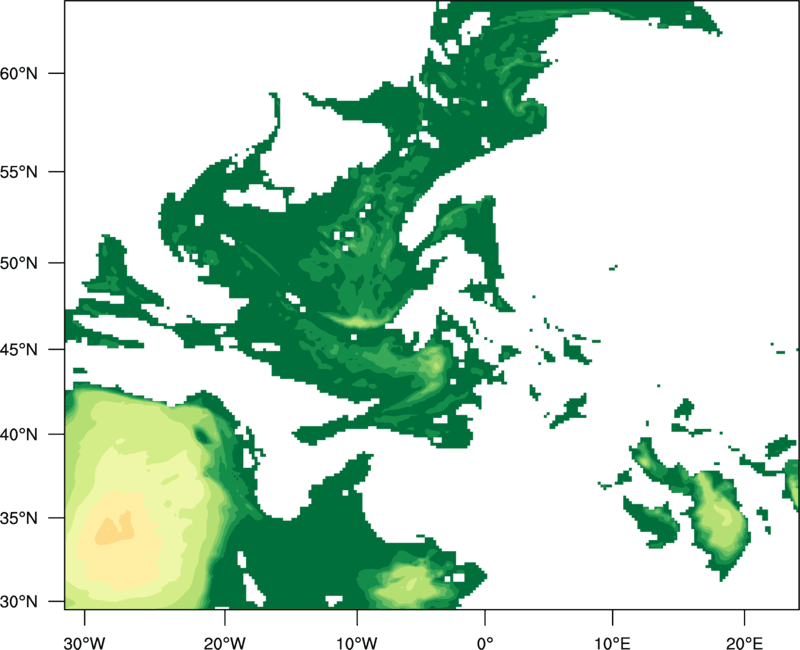Click the 0° longitude label
Screen dimensions: 800x650
[x=485, y=643]
